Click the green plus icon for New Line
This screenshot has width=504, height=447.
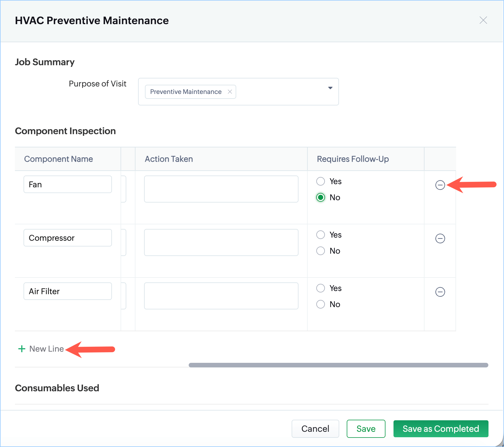[x=22, y=349]
